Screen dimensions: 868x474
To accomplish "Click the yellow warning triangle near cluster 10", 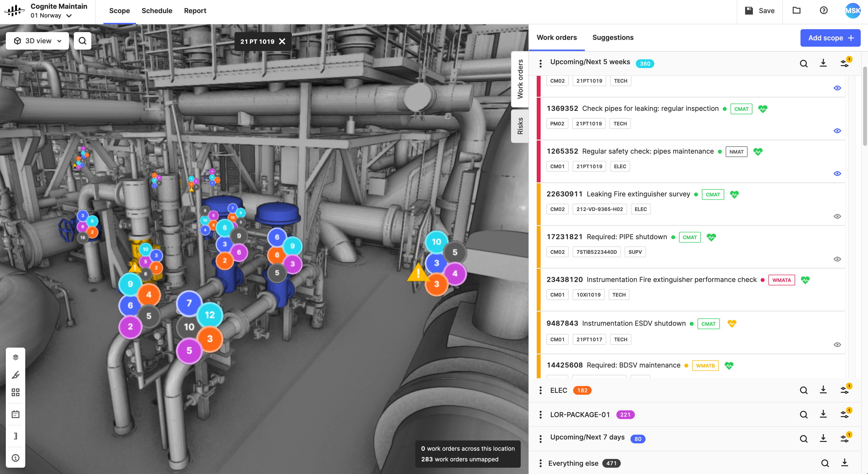I will 418,272.
